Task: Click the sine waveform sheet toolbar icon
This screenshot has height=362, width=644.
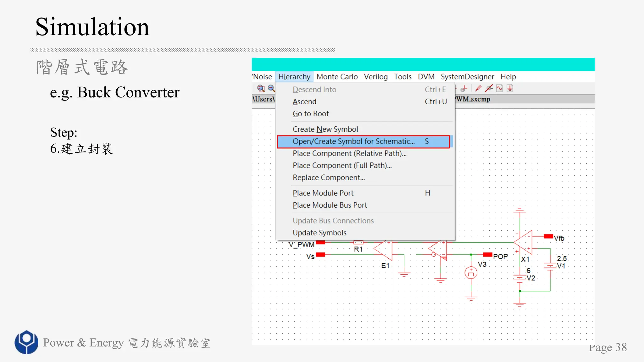Action: click(x=499, y=89)
